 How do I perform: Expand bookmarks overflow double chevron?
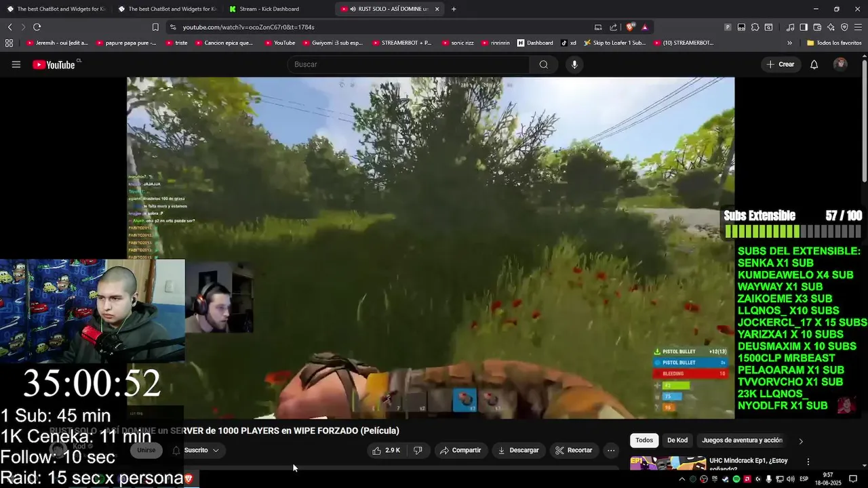[789, 43]
